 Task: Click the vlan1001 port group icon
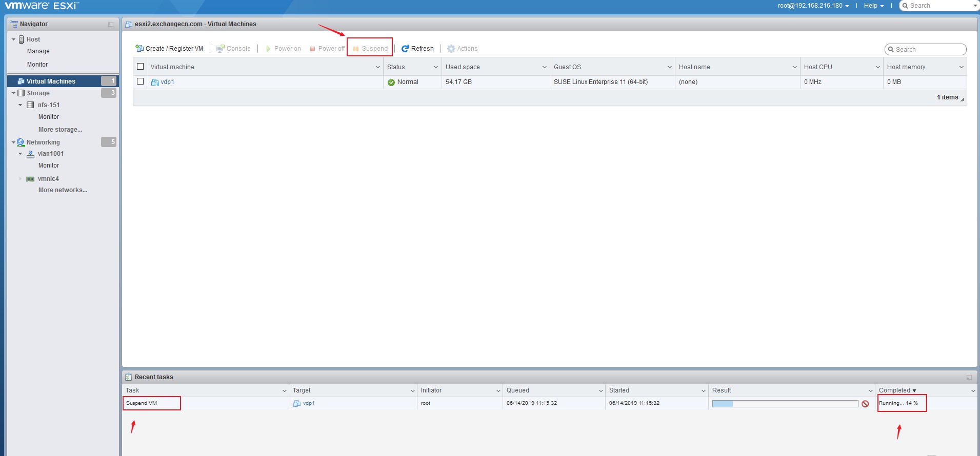[30, 154]
